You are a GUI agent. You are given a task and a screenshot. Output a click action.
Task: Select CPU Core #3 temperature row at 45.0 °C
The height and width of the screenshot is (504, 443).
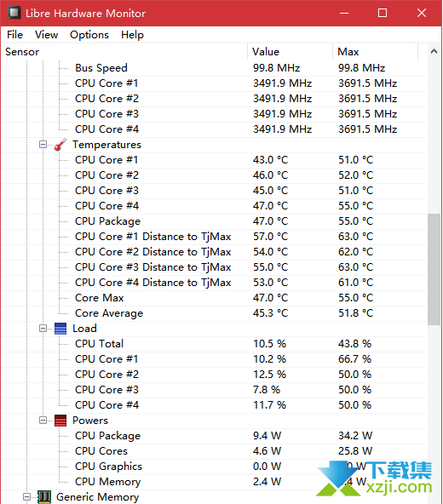[215, 191]
